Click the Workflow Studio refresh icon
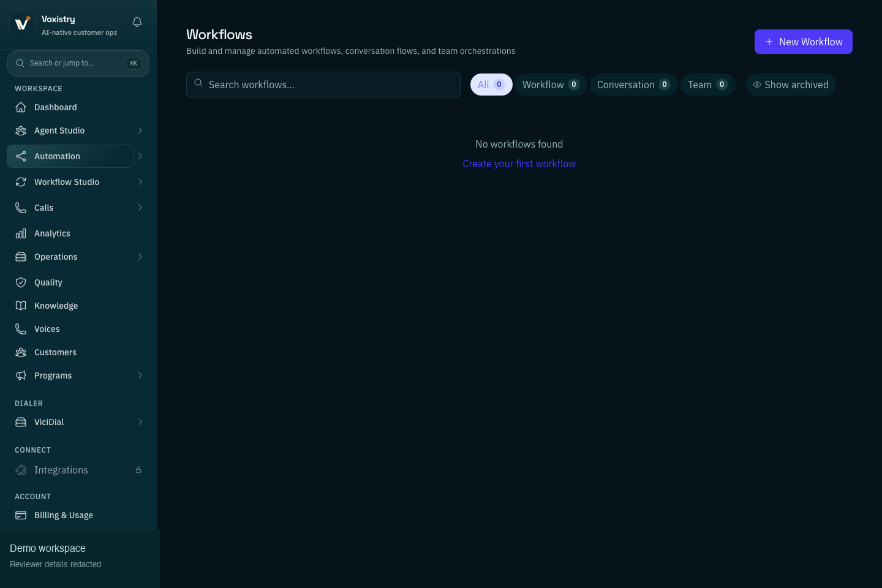The width and height of the screenshot is (882, 588). coord(21,182)
